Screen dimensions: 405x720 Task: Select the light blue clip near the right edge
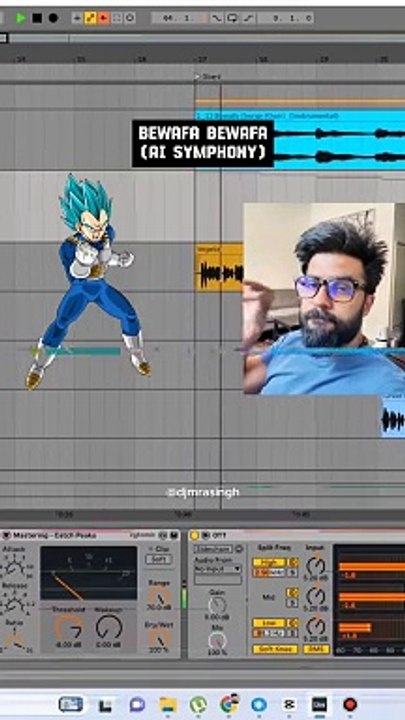(393, 415)
